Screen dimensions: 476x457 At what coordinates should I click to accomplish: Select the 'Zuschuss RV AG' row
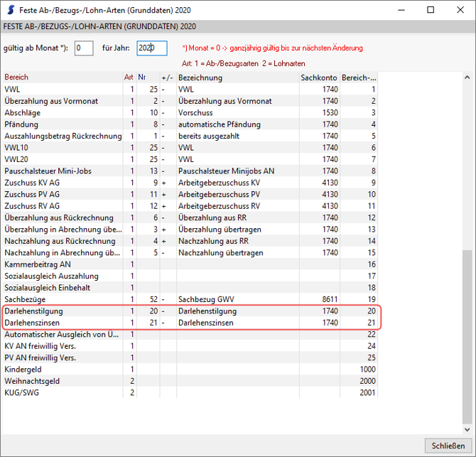[x=190, y=206]
